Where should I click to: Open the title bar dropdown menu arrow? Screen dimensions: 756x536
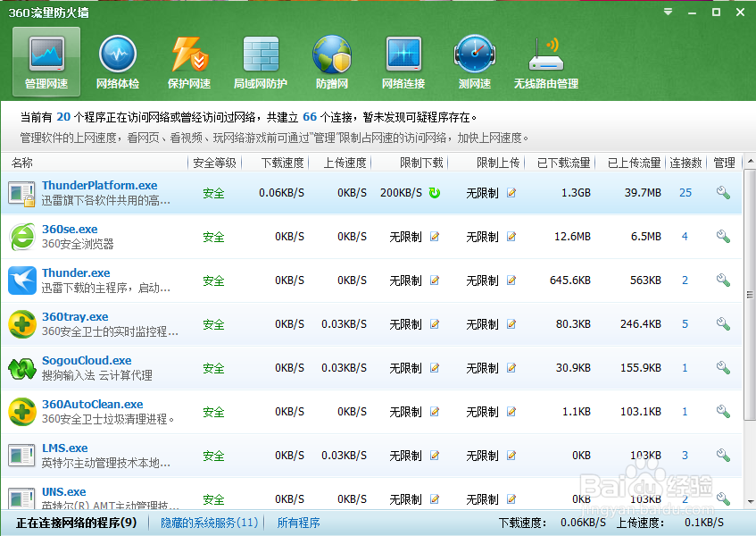(x=668, y=13)
